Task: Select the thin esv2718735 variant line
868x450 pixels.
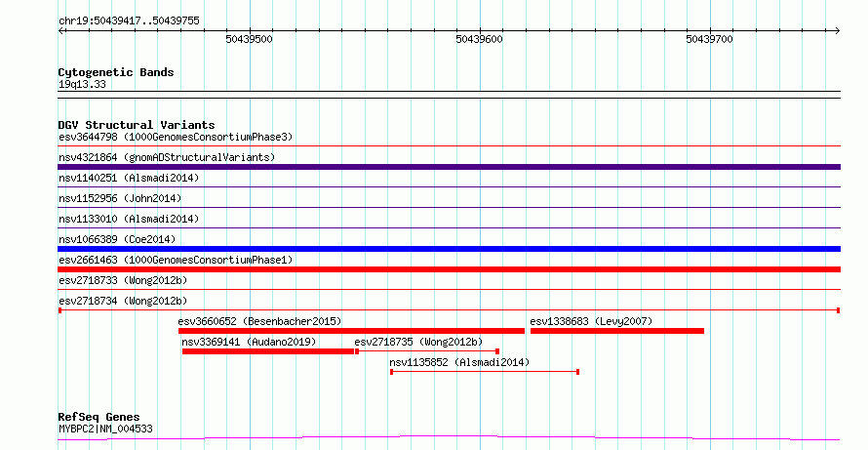Action: (427, 351)
